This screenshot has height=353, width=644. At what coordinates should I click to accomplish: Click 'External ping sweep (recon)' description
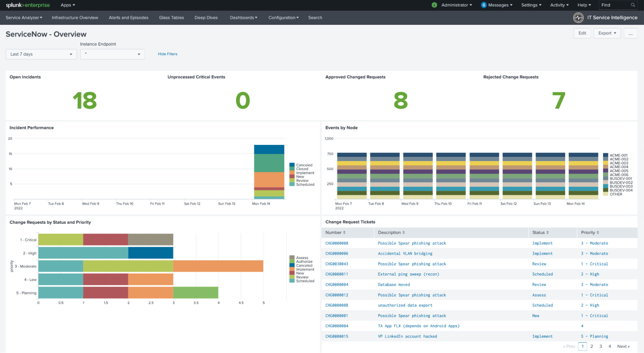tap(409, 274)
